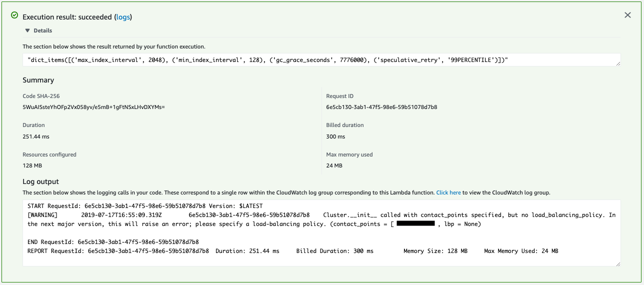This screenshot has height=285, width=644.
Task: Click the result text box resize handle
Action: (x=618, y=63)
